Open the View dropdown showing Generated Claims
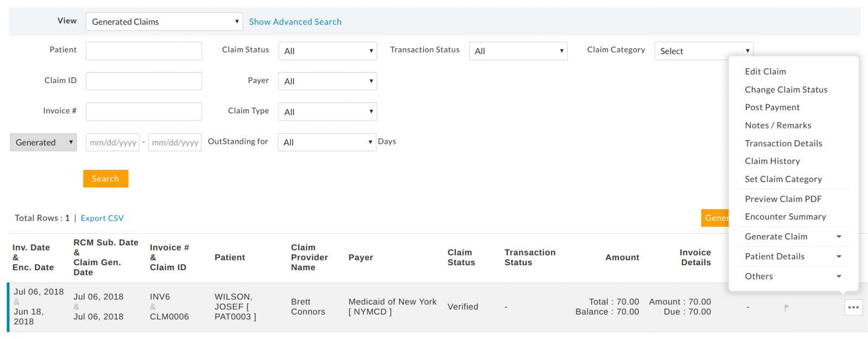This screenshot has width=868, height=339. [x=164, y=22]
